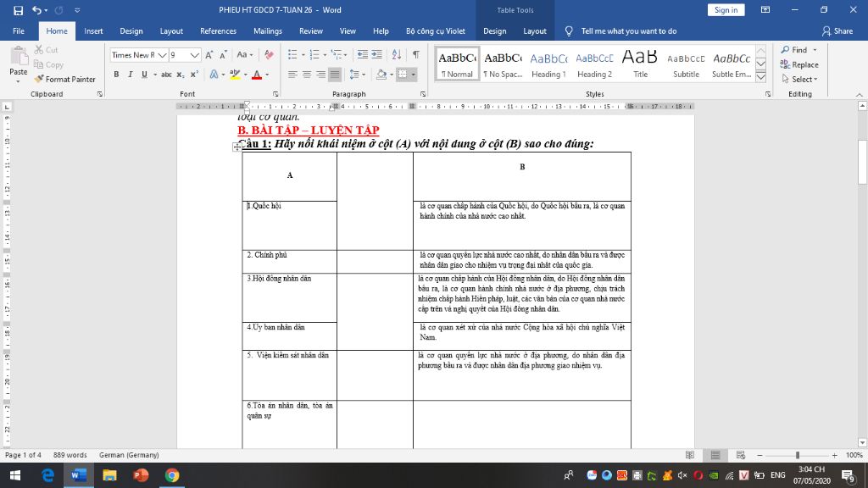
Task: Open the borders dropdown arrow
Action: [414, 75]
